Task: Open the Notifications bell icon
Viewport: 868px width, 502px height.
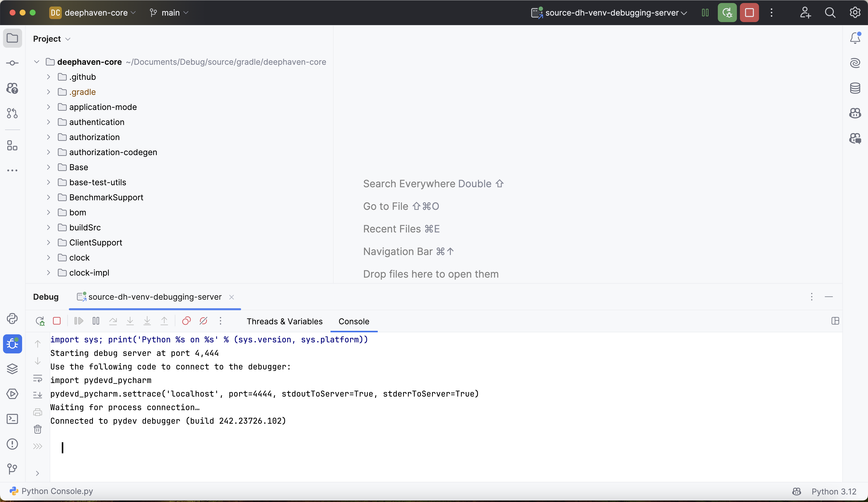Action: [x=855, y=38]
